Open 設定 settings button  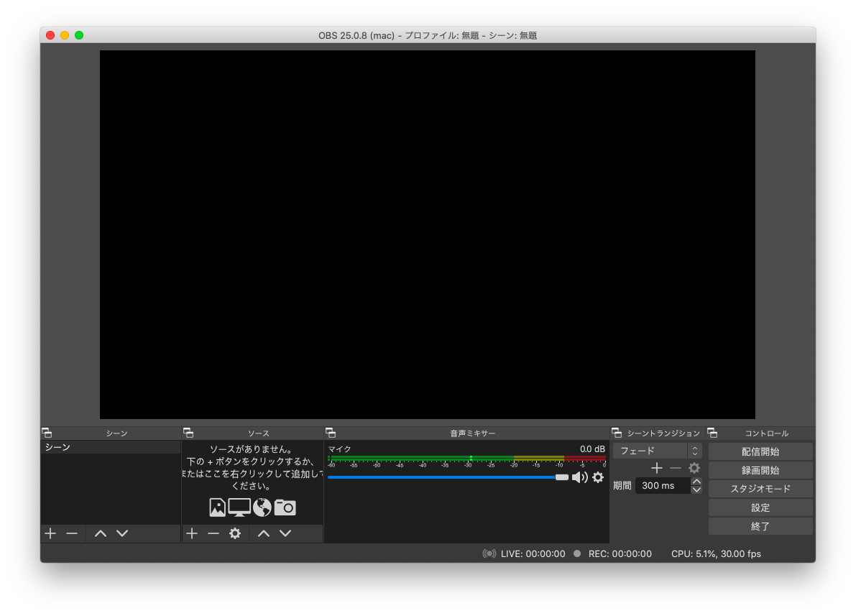(760, 508)
